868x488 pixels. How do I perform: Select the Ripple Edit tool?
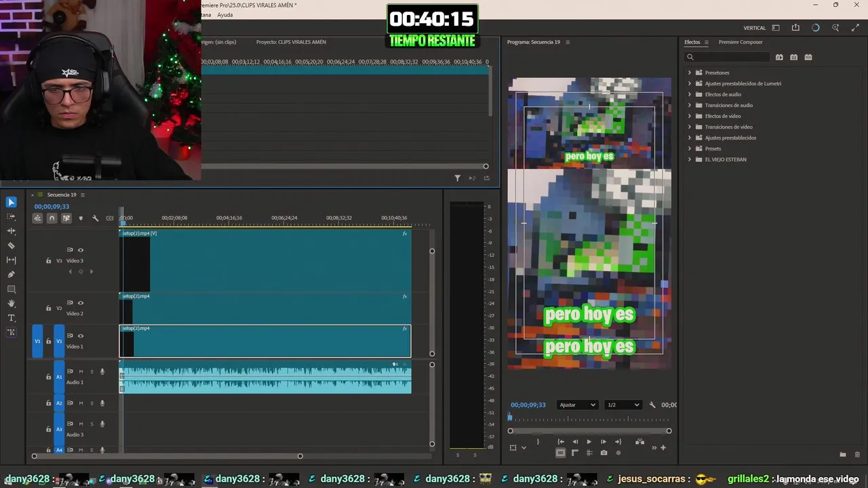click(11, 231)
